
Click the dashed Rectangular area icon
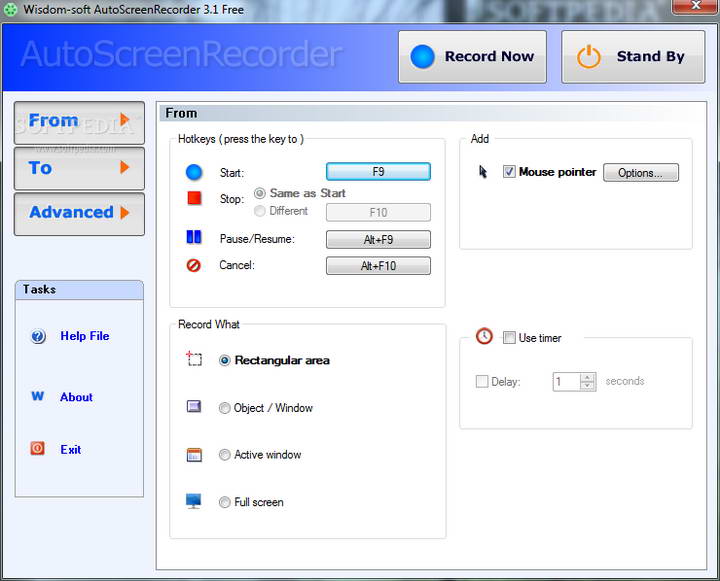coord(194,358)
